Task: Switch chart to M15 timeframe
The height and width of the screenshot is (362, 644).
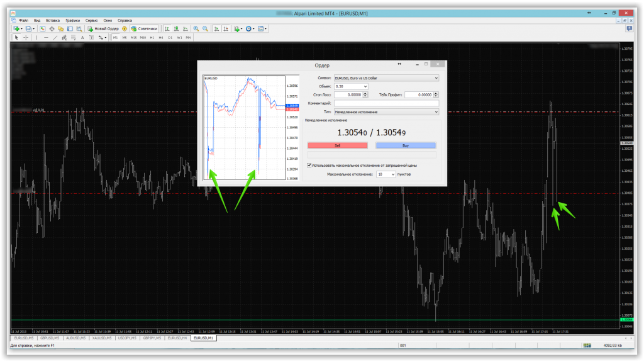Action: 133,37
